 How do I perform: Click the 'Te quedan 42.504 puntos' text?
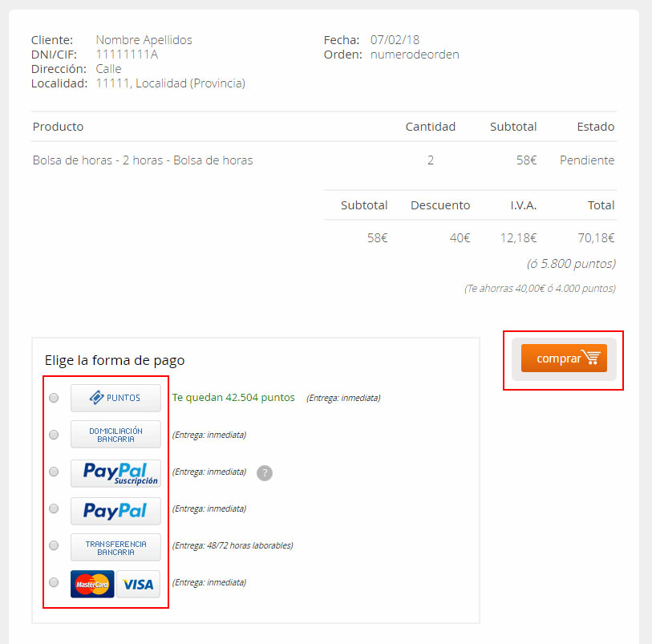(x=233, y=398)
